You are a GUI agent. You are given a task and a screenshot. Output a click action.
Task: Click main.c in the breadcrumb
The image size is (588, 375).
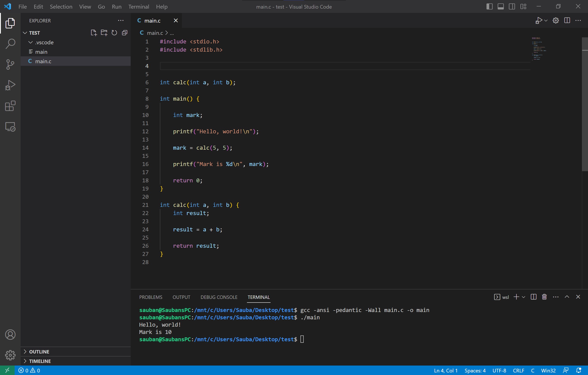[155, 33]
